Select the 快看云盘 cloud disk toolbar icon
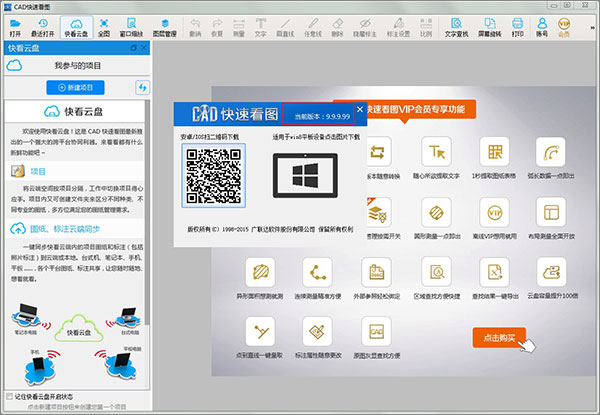This screenshot has height=415, width=600. point(75,27)
